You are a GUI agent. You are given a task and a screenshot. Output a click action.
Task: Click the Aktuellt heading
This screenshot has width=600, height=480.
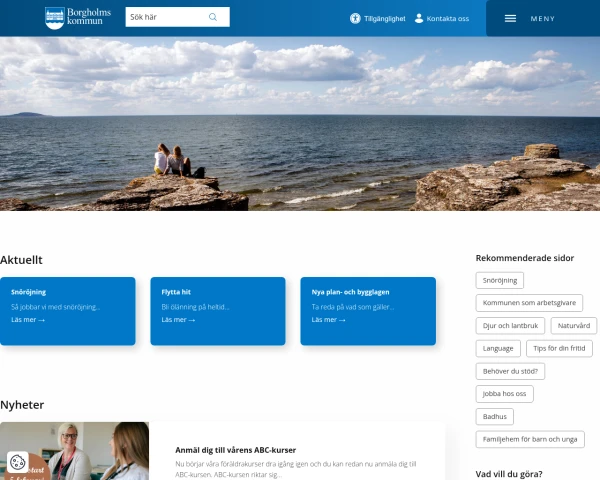[x=21, y=260]
